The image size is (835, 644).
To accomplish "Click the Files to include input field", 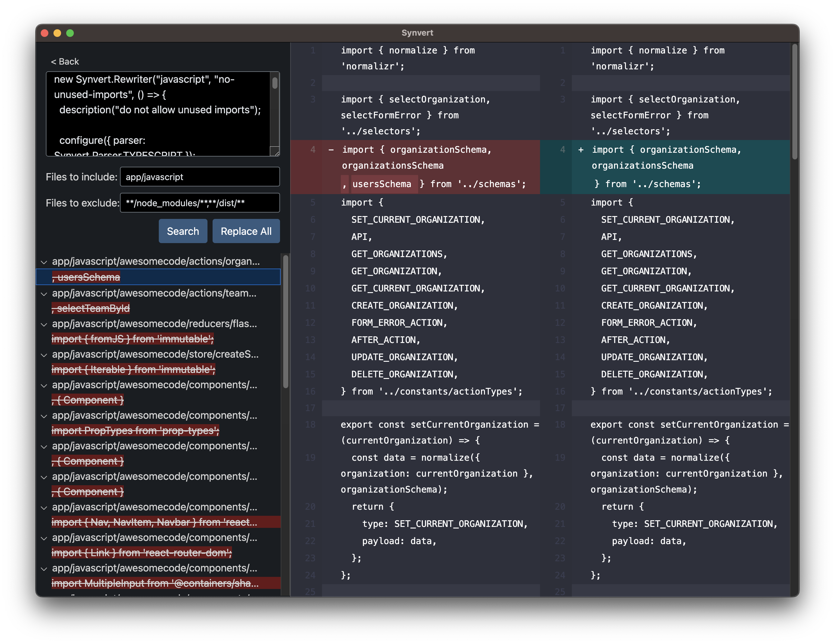I will [x=200, y=177].
